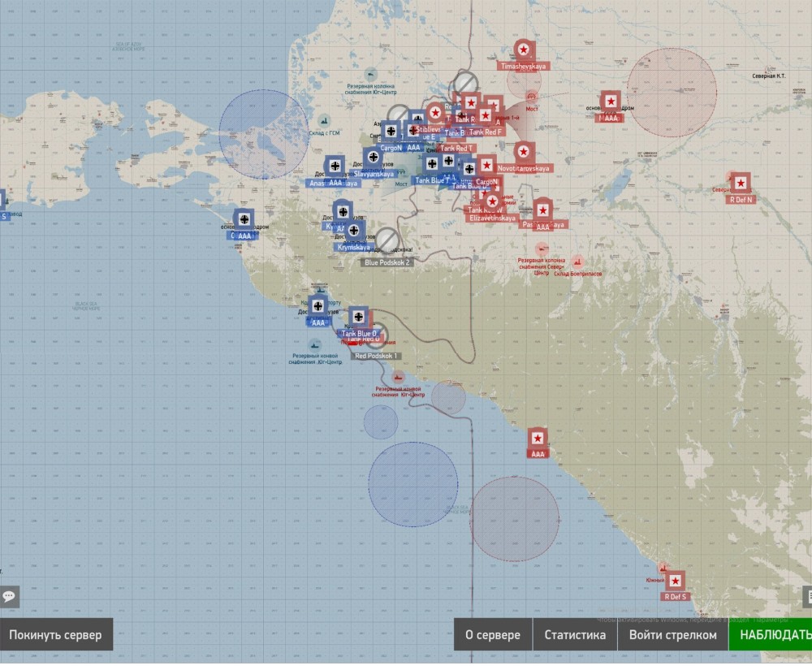Viewport: 812px width, 666px height.
Task: Click blue reserve convoy ship icon
Action: pyautogui.click(x=314, y=345)
